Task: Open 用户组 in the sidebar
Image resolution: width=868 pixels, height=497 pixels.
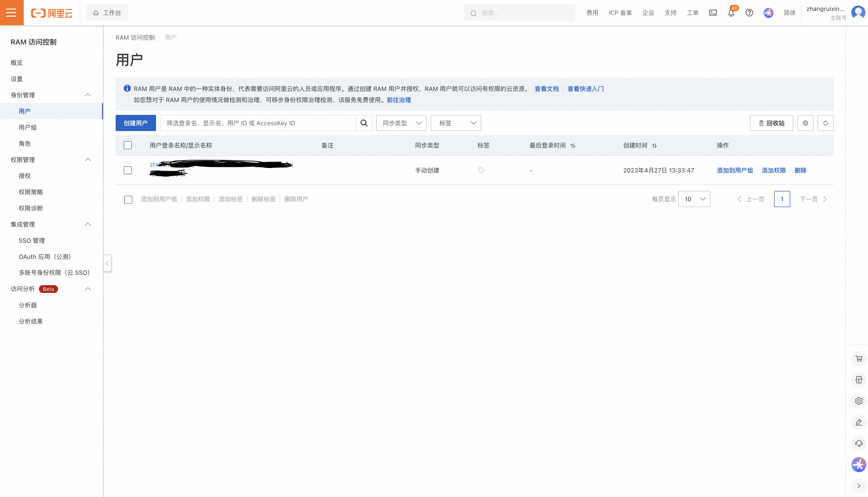Action: pyautogui.click(x=28, y=127)
